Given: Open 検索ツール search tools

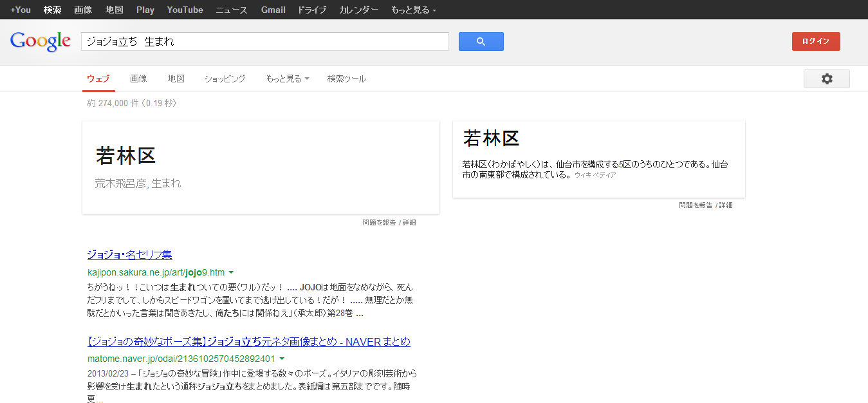Looking at the screenshot, I should 346,79.
